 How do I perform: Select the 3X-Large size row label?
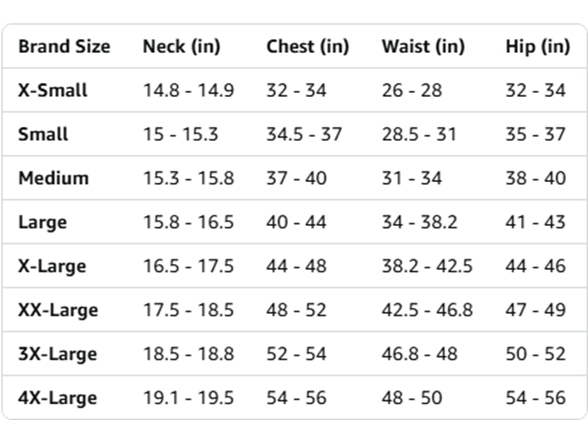pyautogui.click(x=58, y=354)
